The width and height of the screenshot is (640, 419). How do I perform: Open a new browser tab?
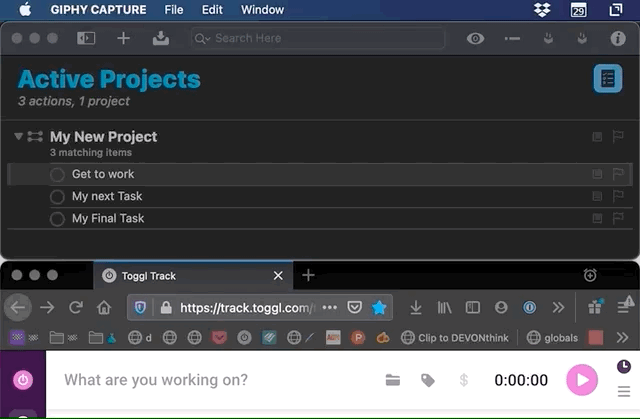click(308, 275)
